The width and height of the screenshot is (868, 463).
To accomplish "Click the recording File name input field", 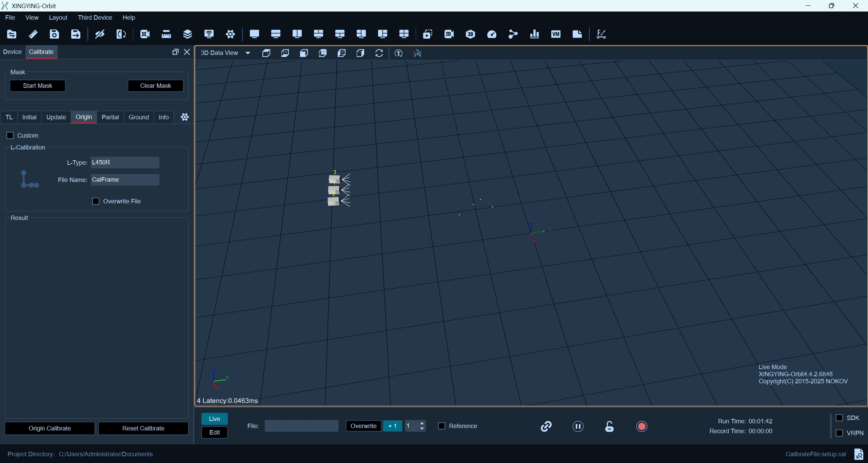I will click(301, 426).
